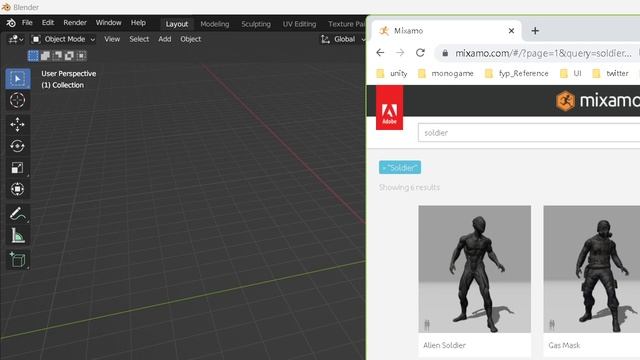Viewport: 640px width, 360px height.
Task: Open the viewport Select menu
Action: (139, 39)
